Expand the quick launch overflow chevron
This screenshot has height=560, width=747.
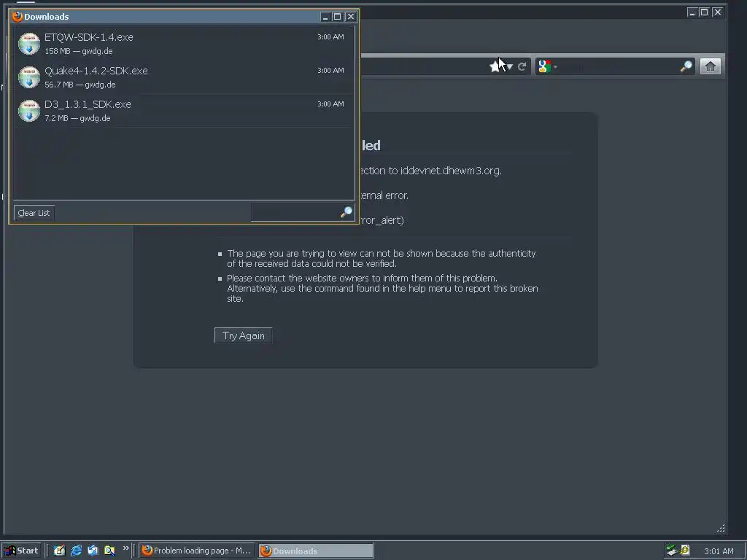tap(125, 548)
